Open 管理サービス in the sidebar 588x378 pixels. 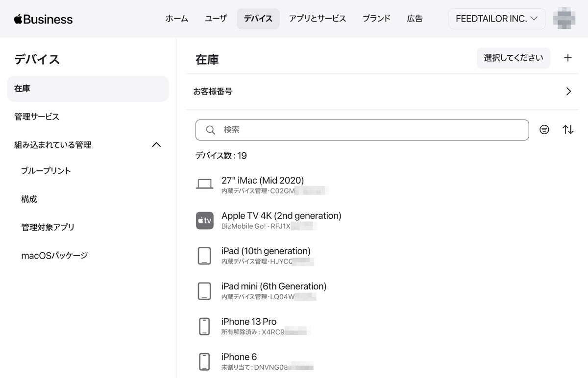click(x=37, y=117)
